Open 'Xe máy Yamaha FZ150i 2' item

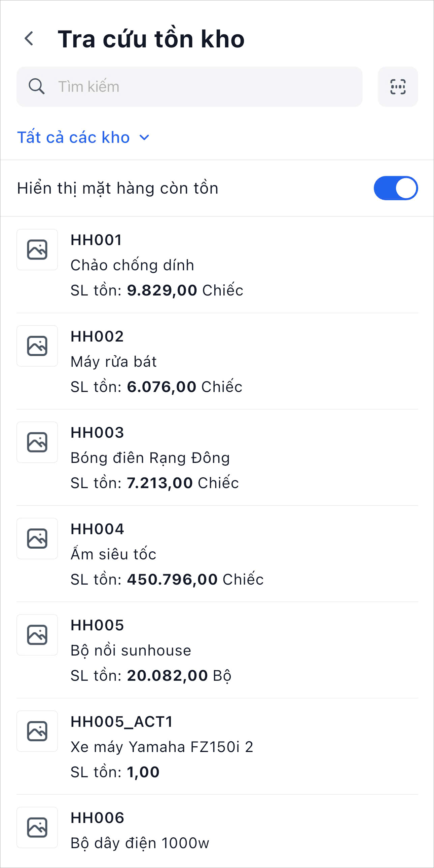point(162,747)
